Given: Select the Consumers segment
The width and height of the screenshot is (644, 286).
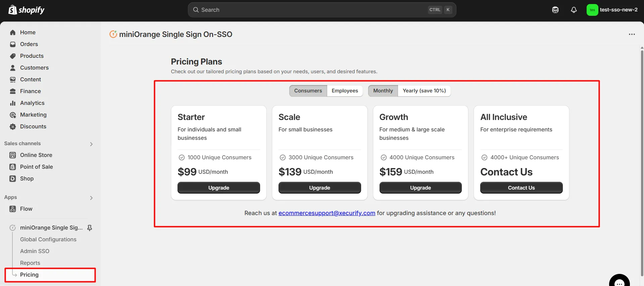Looking at the screenshot, I should point(308,91).
